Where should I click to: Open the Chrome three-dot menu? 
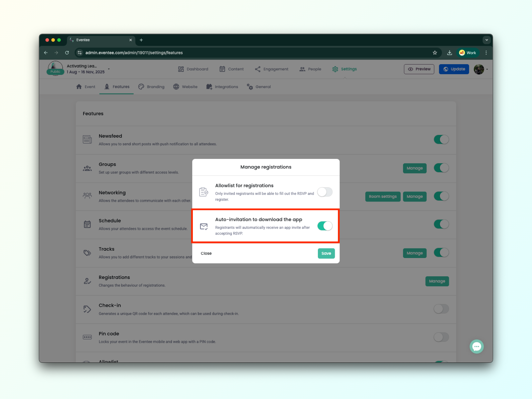[x=486, y=53]
